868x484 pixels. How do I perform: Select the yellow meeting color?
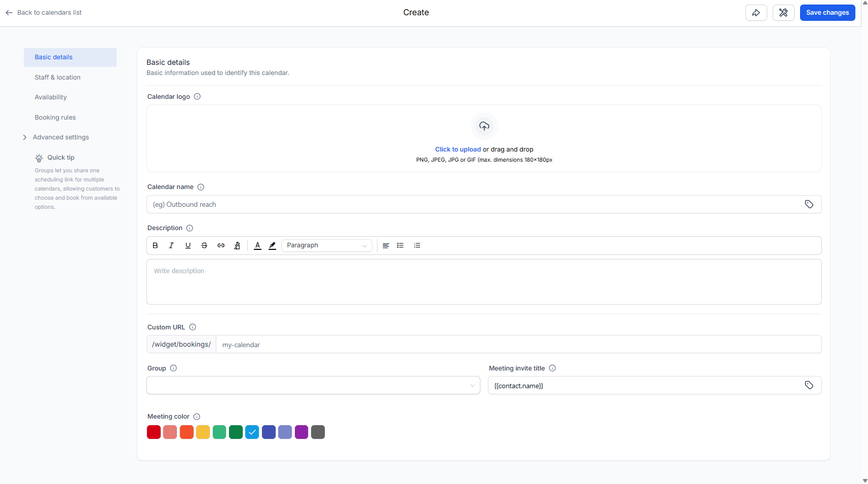coord(203,432)
